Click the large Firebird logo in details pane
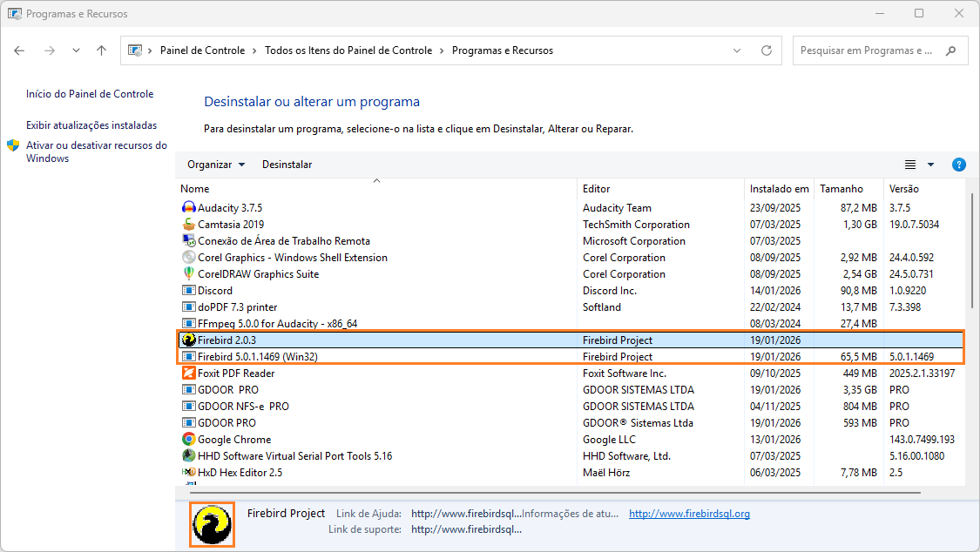 coord(213,525)
